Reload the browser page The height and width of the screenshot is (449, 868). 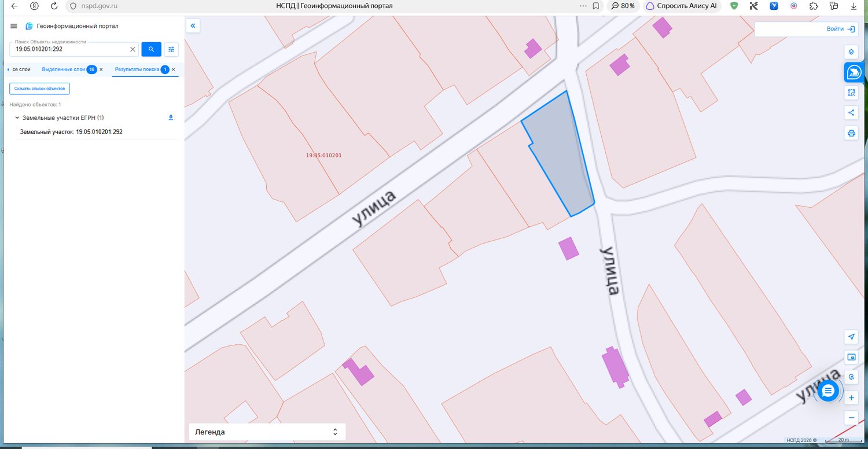[54, 6]
